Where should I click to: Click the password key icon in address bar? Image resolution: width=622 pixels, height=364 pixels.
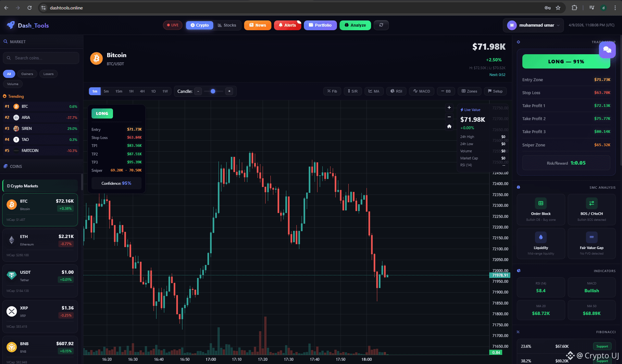point(548,8)
